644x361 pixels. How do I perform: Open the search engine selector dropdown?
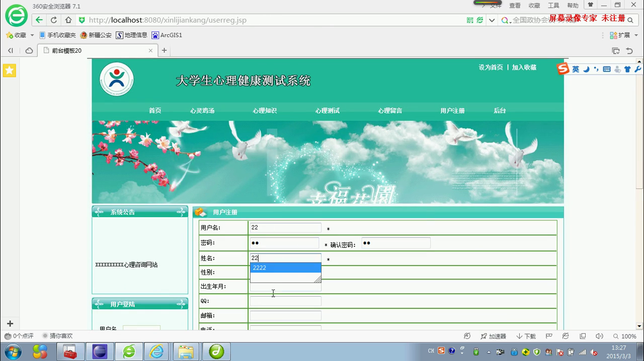(x=507, y=20)
